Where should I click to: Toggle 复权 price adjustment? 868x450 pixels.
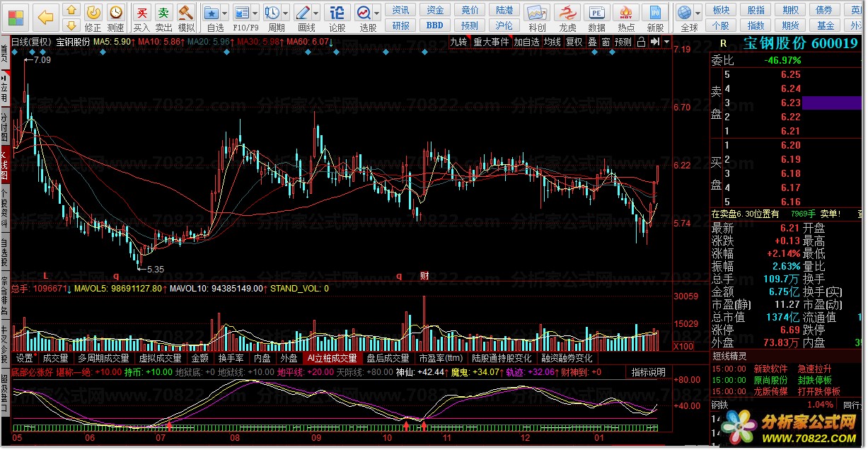click(x=574, y=42)
